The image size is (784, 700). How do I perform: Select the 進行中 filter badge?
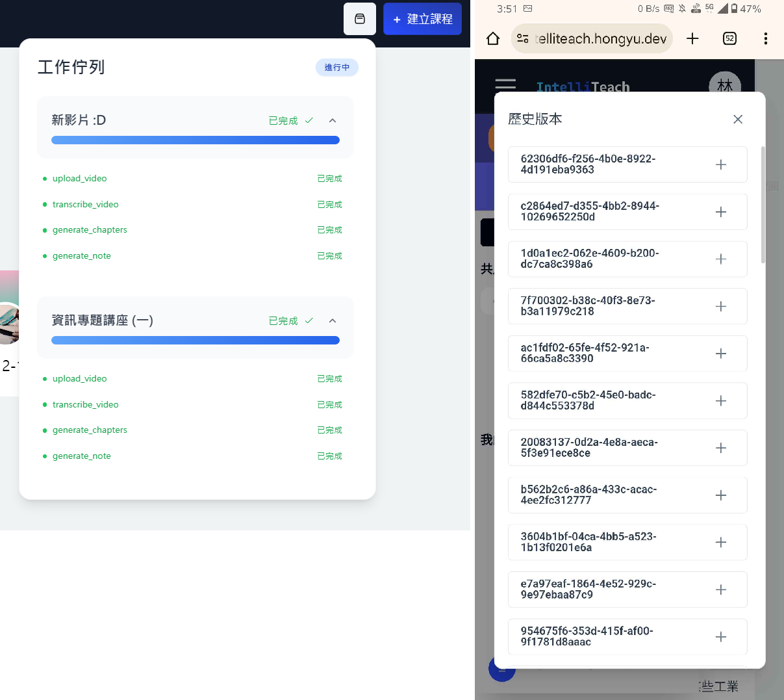click(336, 67)
